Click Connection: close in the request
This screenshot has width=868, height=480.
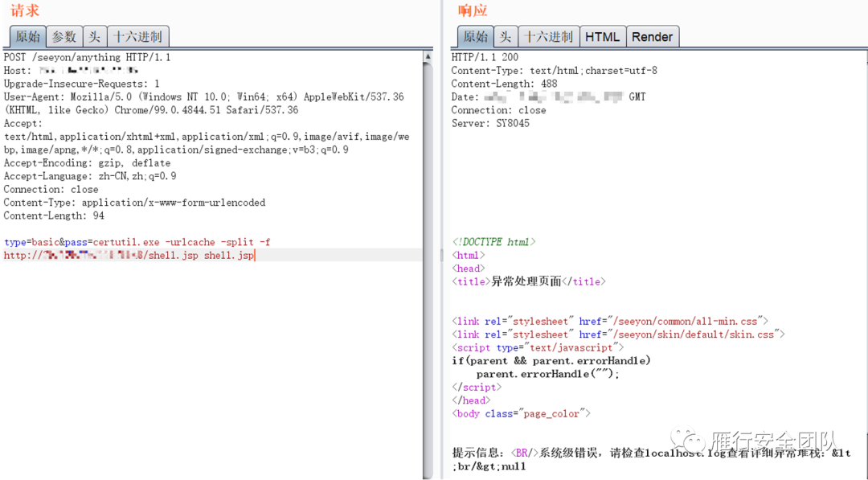coord(51,189)
